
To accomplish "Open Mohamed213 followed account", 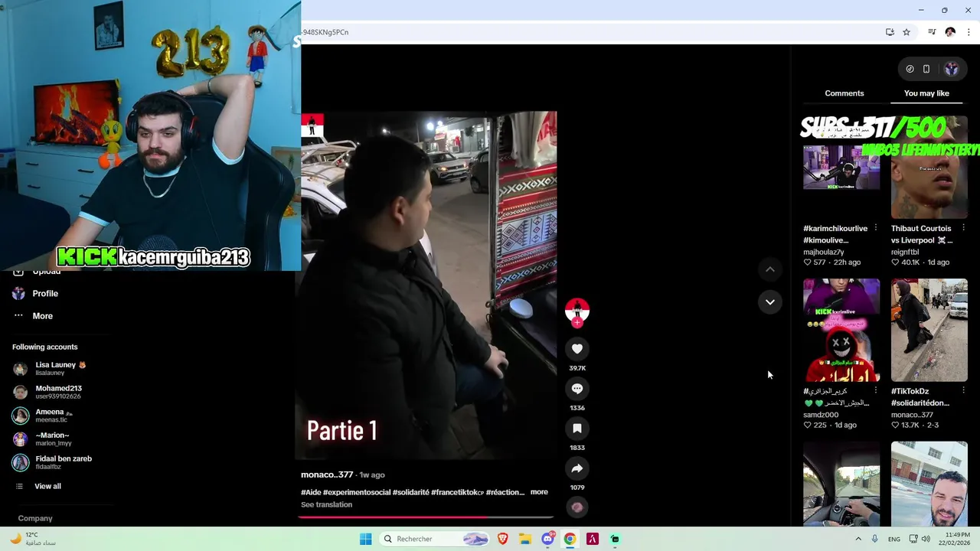I will click(47, 392).
